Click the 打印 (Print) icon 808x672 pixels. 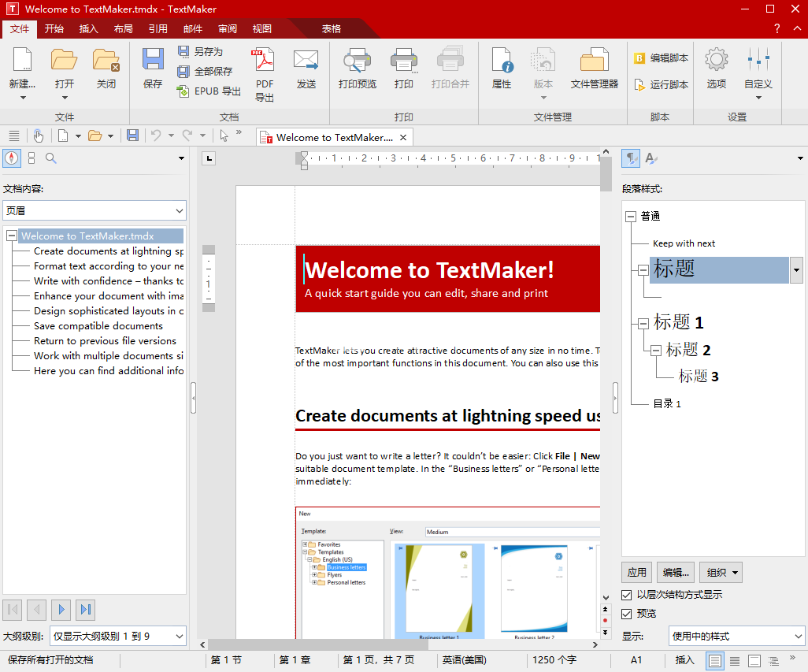[x=403, y=59]
